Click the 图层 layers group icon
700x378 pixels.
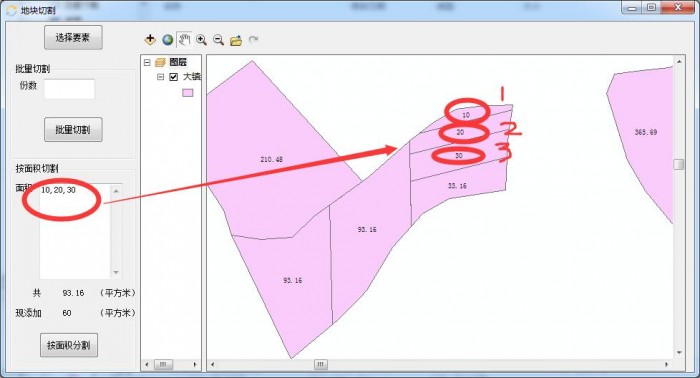click(x=160, y=62)
